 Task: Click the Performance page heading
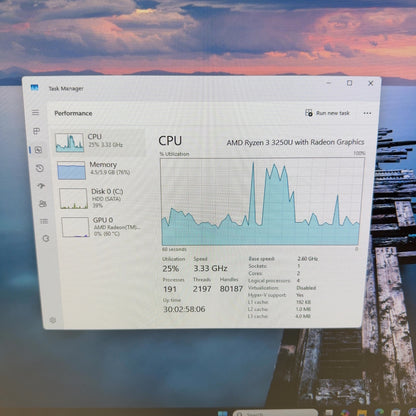(73, 113)
